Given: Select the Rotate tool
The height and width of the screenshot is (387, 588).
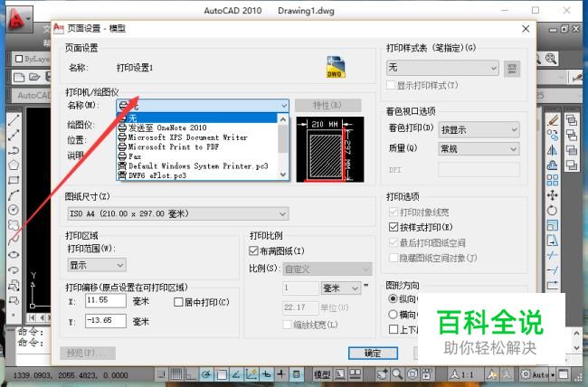Looking at the screenshot, I should point(553,210).
